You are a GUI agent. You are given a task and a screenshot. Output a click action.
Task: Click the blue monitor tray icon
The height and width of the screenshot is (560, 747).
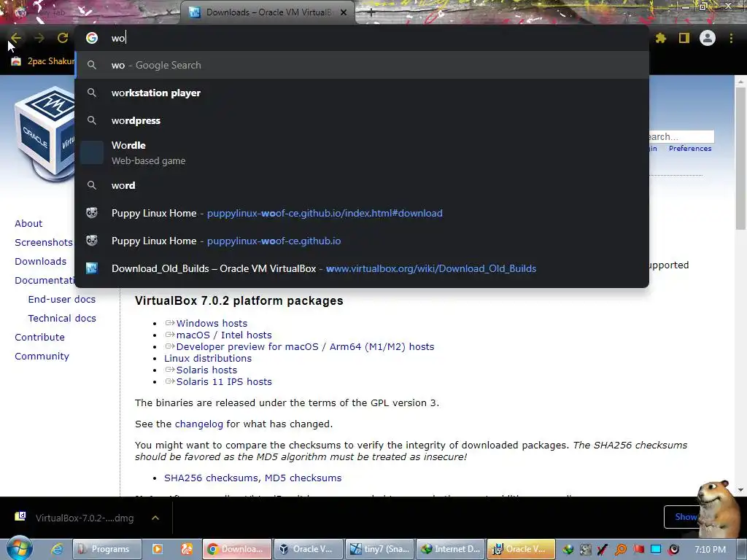point(656,549)
